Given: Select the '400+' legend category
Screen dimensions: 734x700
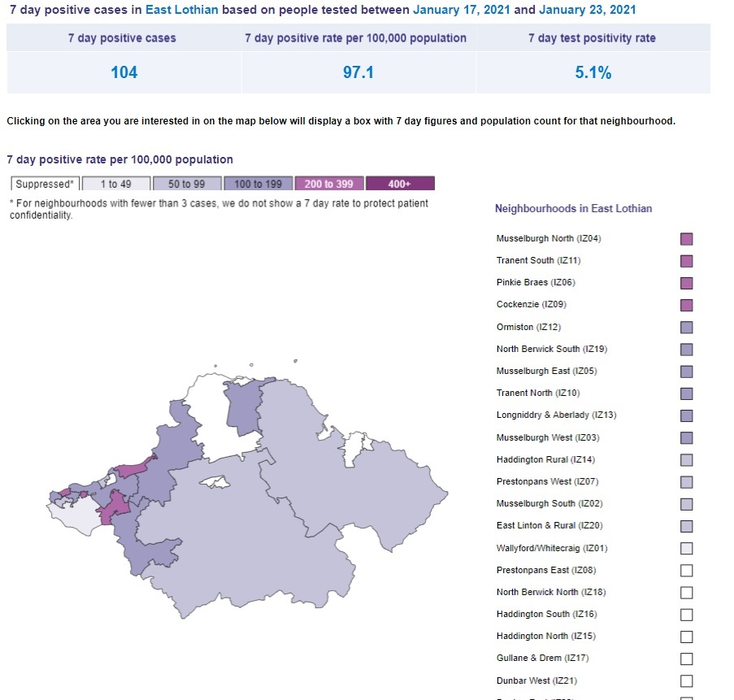Looking at the screenshot, I should (400, 184).
